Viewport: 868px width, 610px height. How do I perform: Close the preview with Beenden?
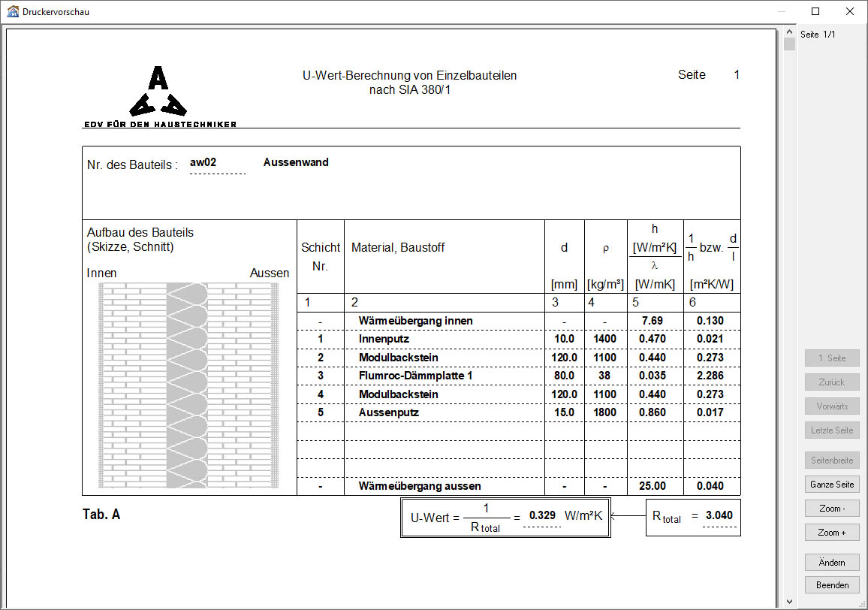tap(832, 585)
